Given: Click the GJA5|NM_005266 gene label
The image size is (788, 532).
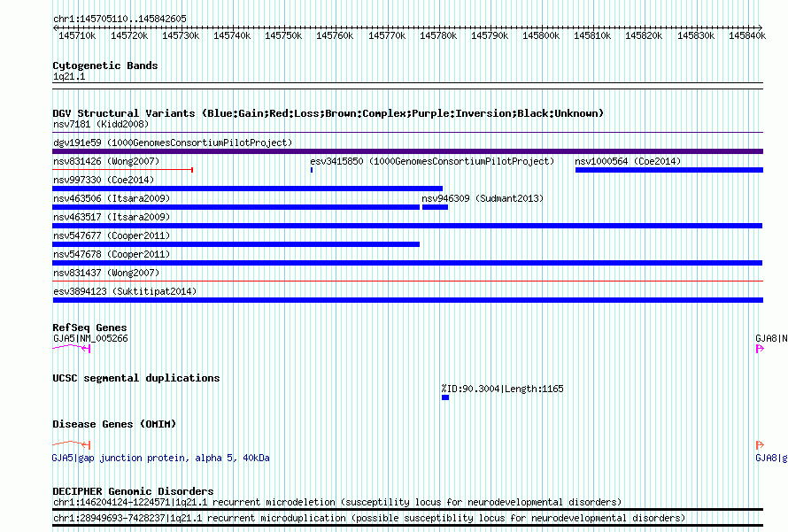Looking at the screenshot, I should tap(90, 338).
